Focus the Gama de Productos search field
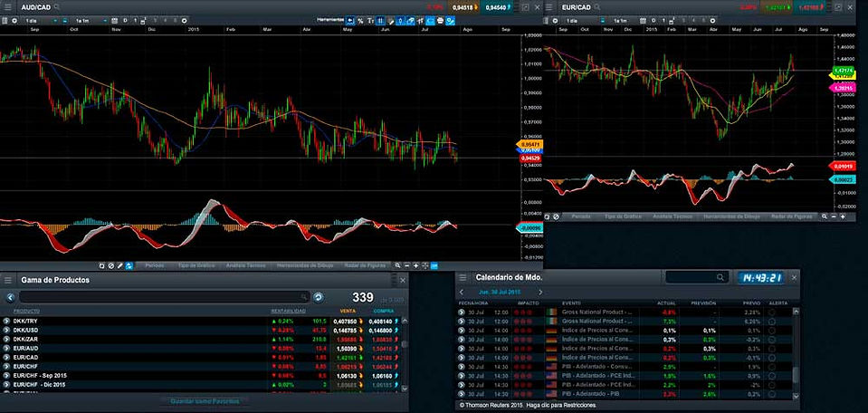Image resolution: width=868 pixels, height=413 pixels. coord(165,297)
